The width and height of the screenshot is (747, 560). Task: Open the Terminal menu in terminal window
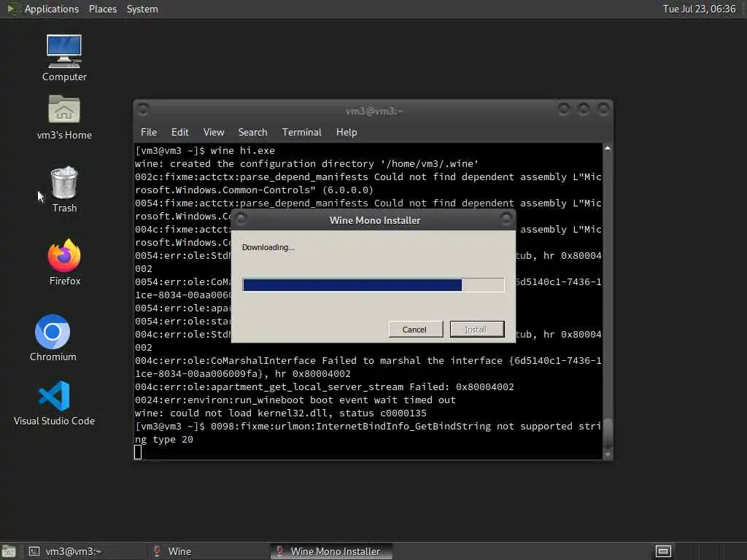click(301, 133)
